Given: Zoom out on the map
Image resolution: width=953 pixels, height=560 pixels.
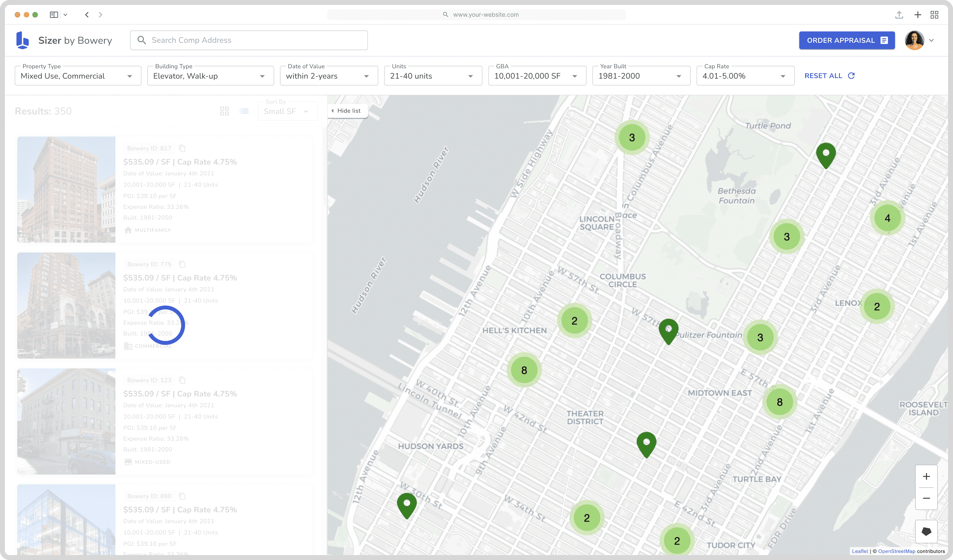Looking at the screenshot, I should (926, 498).
